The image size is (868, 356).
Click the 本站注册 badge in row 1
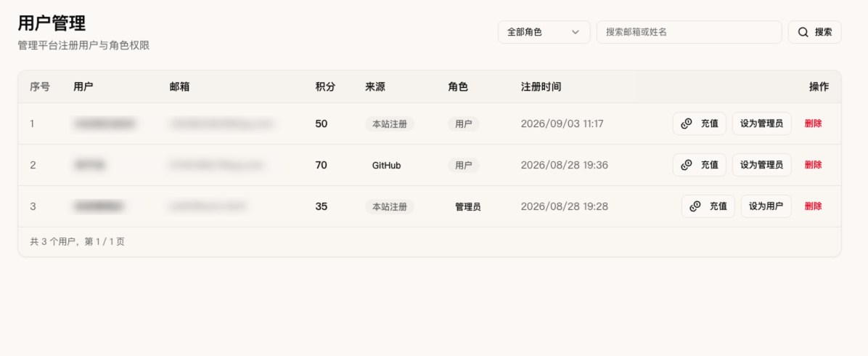(x=390, y=124)
